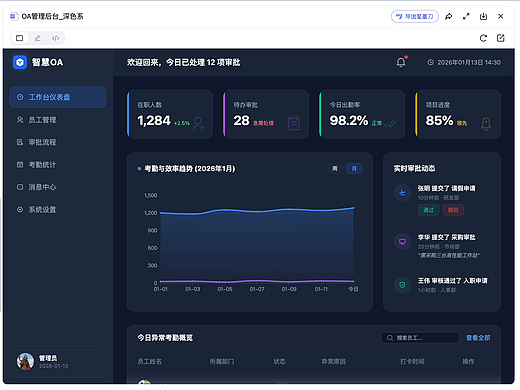Click the expand fullscreen arrows icon
Screen dimensions: 520x390
[x=466, y=16]
